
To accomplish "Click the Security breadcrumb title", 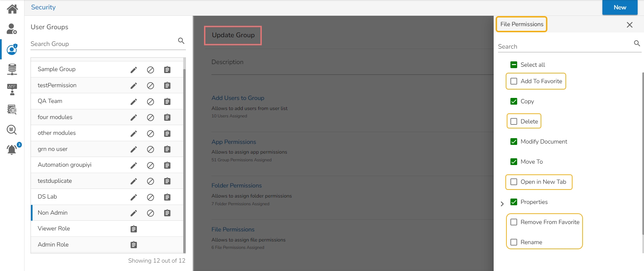I will click(x=43, y=7).
